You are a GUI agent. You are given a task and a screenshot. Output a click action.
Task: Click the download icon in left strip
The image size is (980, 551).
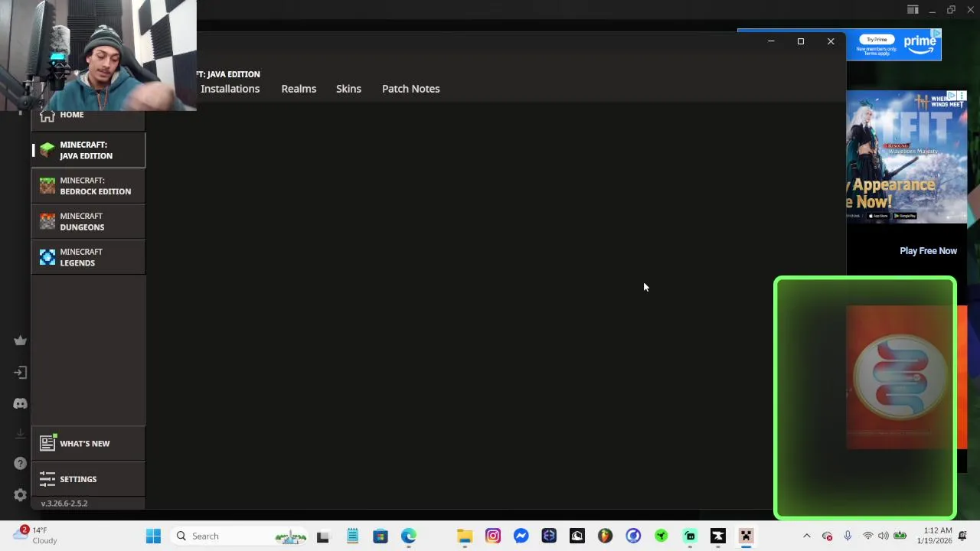tap(21, 434)
